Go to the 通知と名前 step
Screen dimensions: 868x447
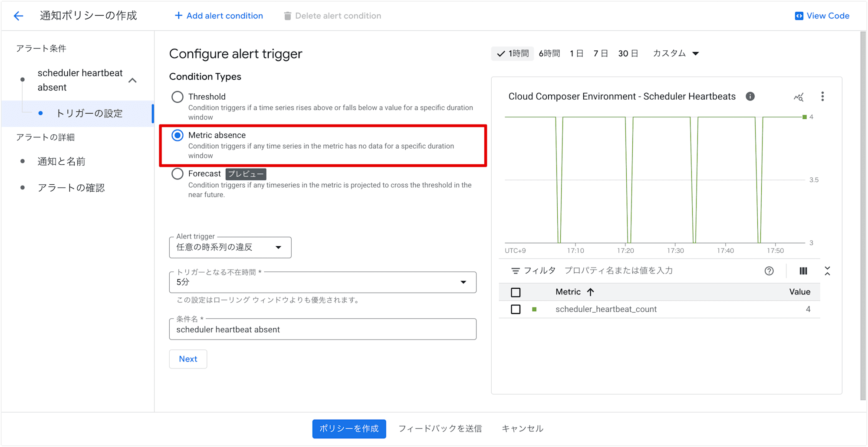(61, 161)
